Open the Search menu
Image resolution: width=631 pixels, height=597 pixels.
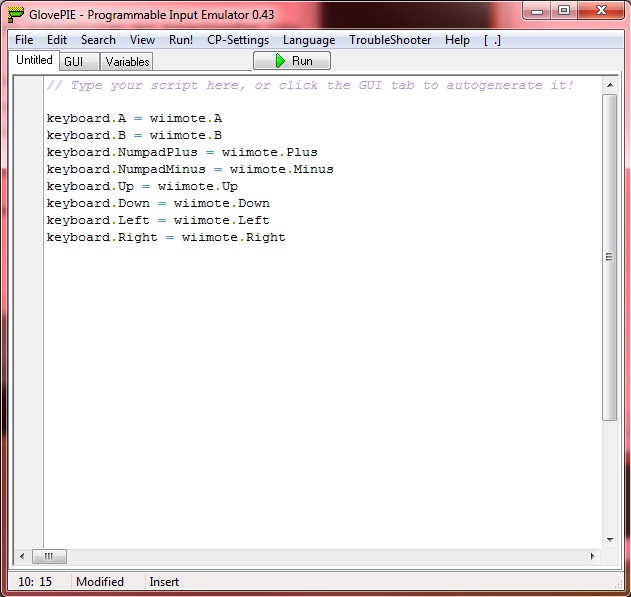pos(98,40)
